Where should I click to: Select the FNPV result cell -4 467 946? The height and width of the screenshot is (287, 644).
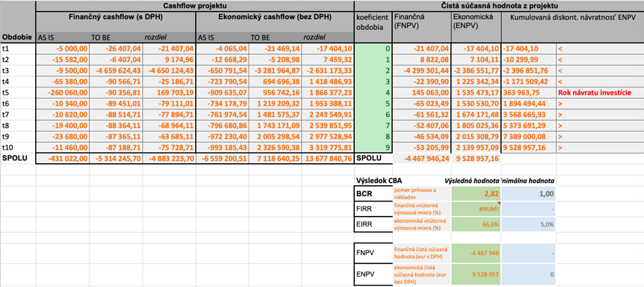coord(475,253)
